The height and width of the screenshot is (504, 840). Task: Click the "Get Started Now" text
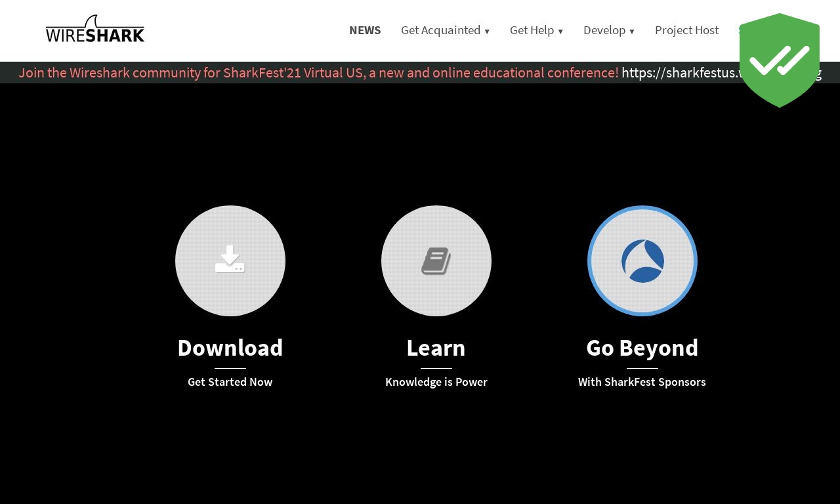230,382
